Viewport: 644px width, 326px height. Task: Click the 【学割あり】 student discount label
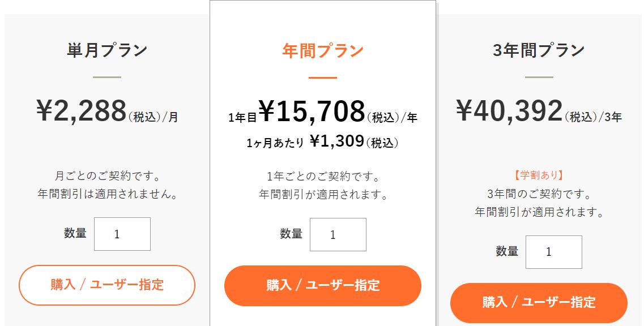pos(539,175)
